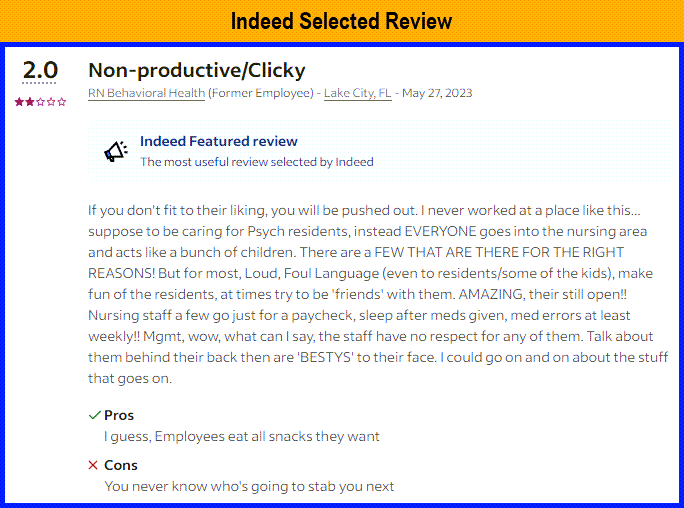Click the 2.0 rating number

tap(41, 70)
